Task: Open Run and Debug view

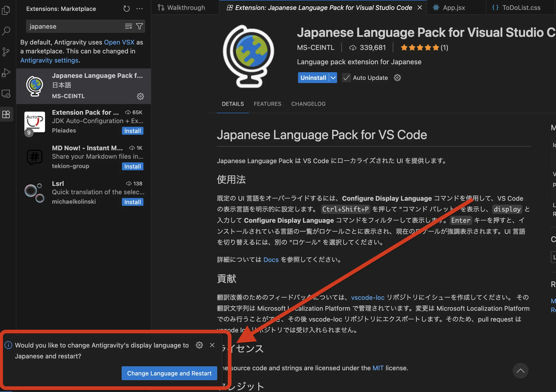Action: coord(6,73)
